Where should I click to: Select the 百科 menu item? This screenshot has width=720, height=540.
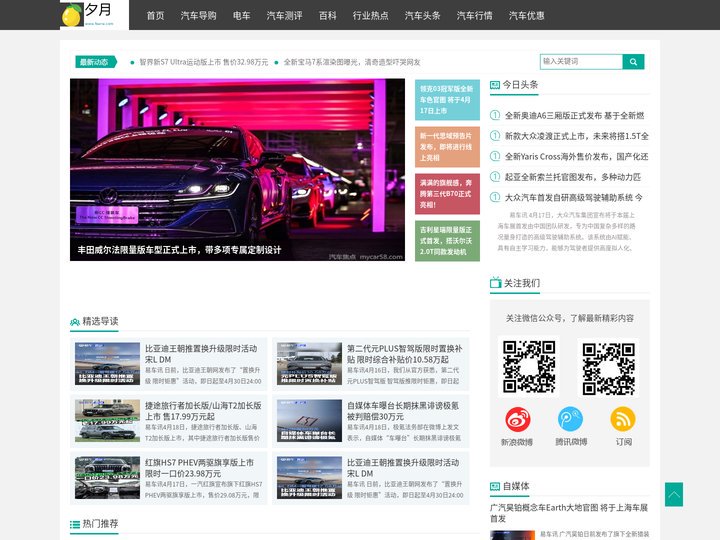327,16
